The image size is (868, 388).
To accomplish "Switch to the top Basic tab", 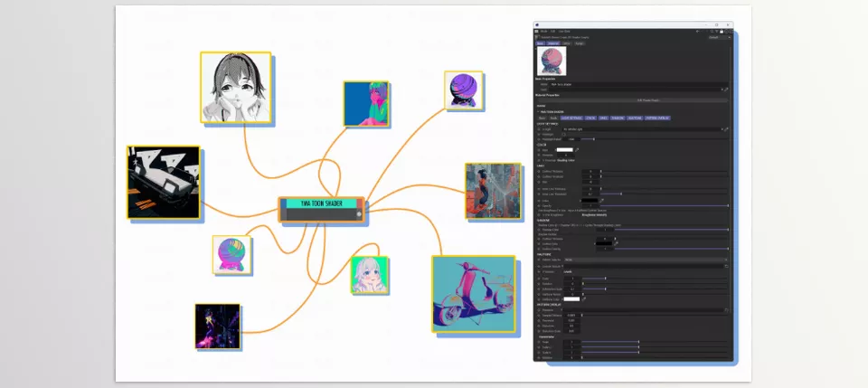I will (x=540, y=43).
